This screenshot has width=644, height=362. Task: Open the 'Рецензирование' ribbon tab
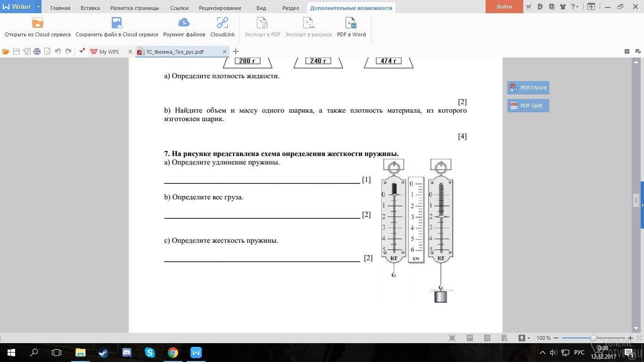220,8
